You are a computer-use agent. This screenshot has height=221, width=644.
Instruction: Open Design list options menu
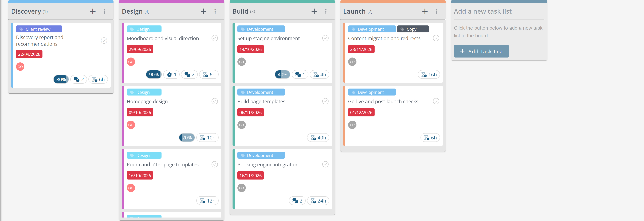pyautogui.click(x=215, y=11)
